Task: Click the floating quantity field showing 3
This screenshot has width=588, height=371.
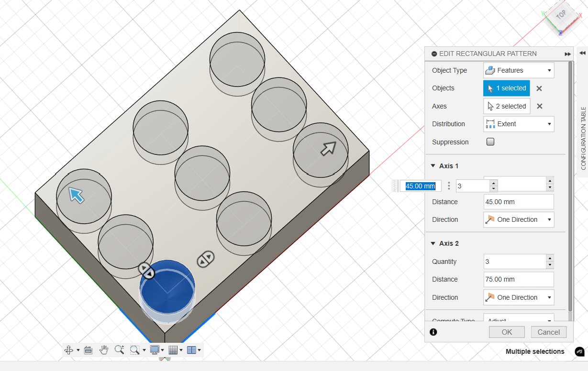Action: (x=473, y=186)
